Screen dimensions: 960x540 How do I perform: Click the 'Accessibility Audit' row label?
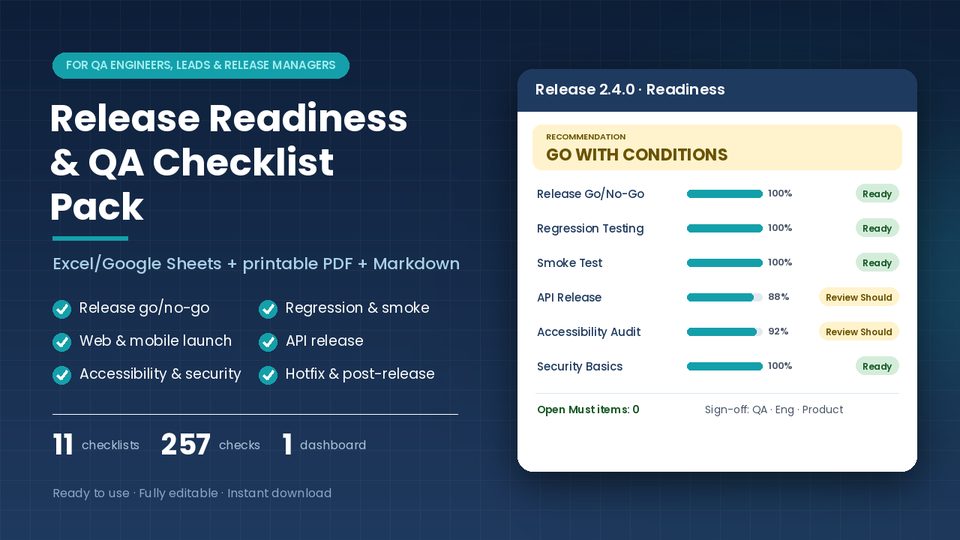click(588, 332)
